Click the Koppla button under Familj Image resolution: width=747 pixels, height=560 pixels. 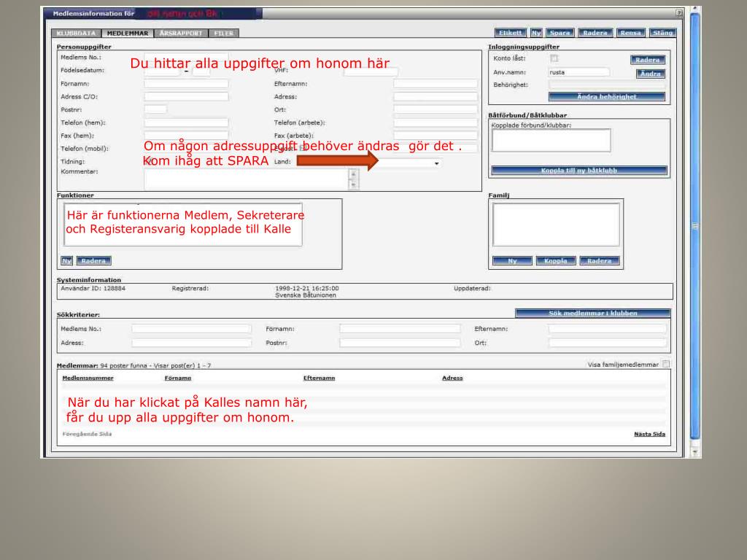tap(555, 261)
